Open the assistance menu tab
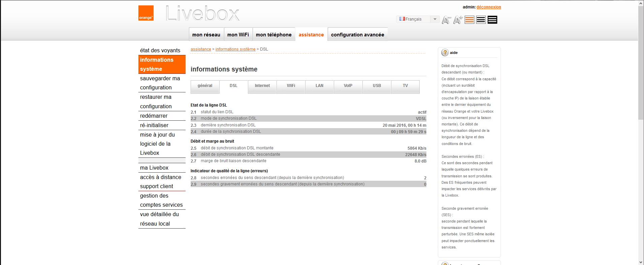This screenshot has width=644, height=265. tap(311, 34)
